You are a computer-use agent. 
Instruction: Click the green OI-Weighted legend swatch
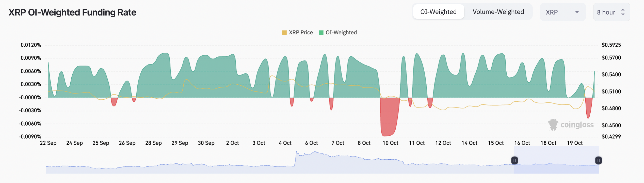click(321, 33)
